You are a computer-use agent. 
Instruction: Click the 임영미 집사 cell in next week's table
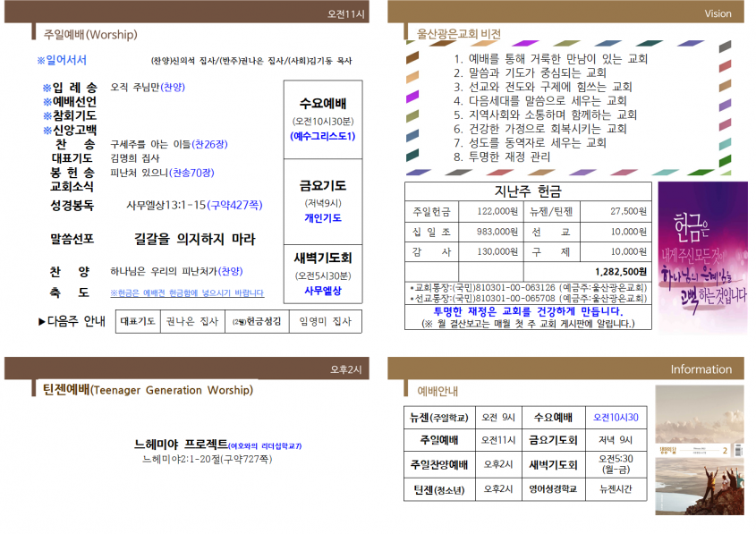[326, 321]
